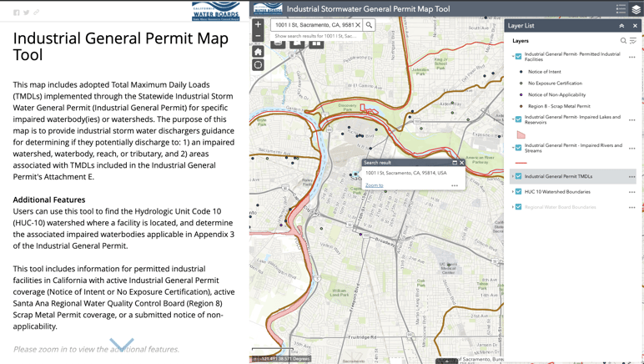Image resolution: width=644 pixels, height=364 pixels.
Task: Clear the address search text
Action: point(358,25)
